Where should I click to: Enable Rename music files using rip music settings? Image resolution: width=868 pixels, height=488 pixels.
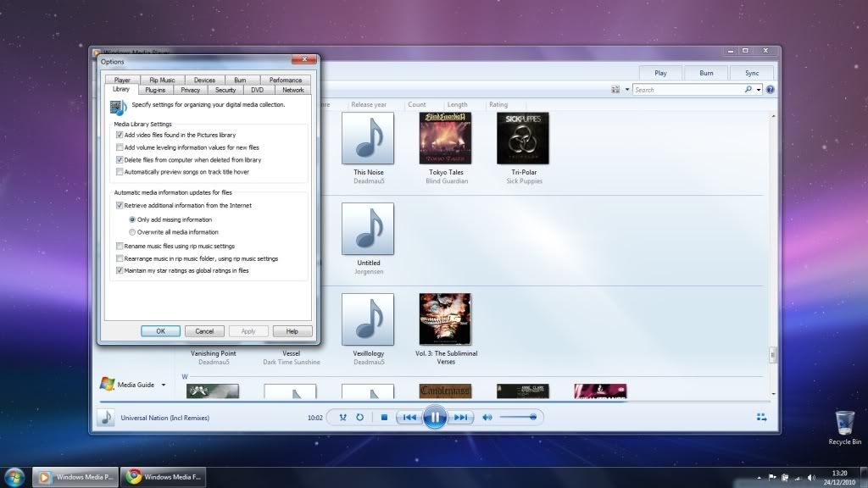[x=120, y=247]
